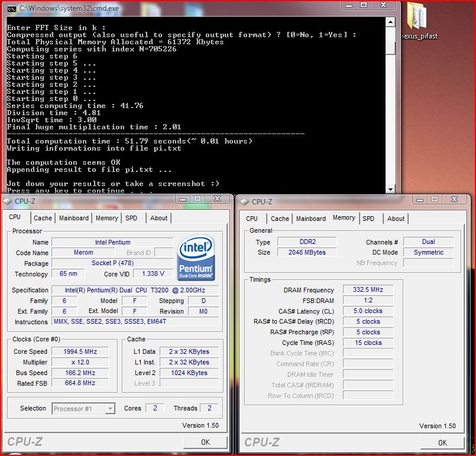Screen dimensions: 476x456
Task: Click the Multiplier value 'x 12.0'
Action: click(x=80, y=362)
